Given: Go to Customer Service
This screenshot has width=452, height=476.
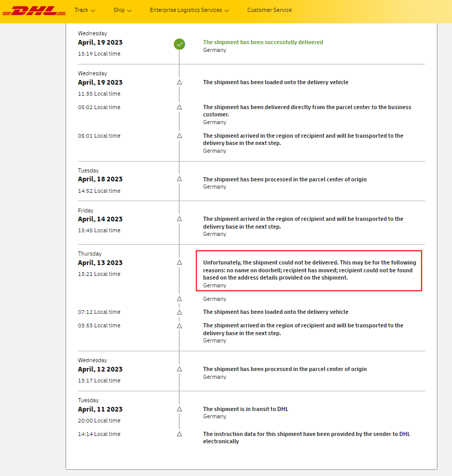Looking at the screenshot, I should coord(269,10).
